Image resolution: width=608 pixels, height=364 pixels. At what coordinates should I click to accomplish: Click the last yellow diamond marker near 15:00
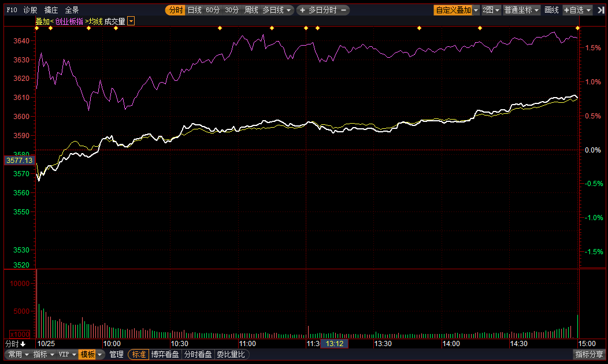578,28
